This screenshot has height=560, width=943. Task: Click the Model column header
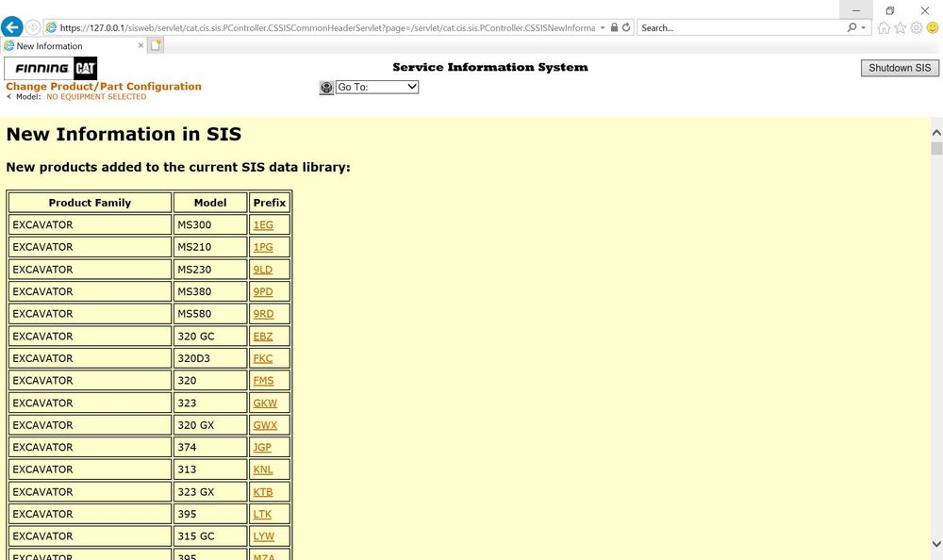tap(210, 203)
